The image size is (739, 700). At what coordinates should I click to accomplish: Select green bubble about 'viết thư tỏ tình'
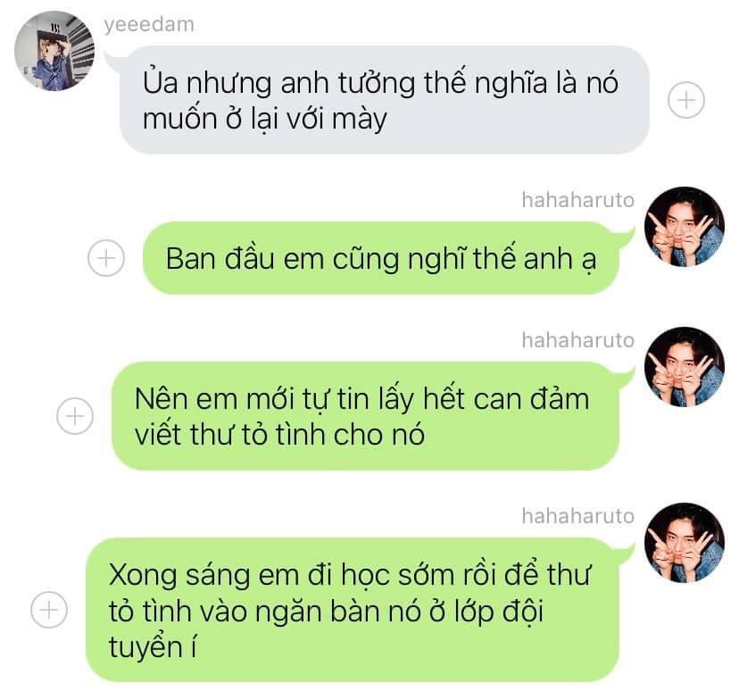click(365, 416)
